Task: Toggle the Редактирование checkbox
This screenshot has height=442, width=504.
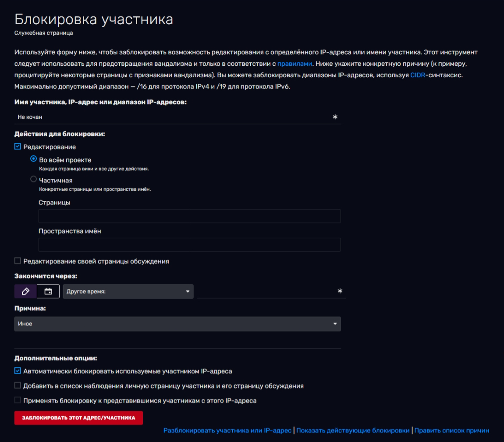Action: point(18,147)
